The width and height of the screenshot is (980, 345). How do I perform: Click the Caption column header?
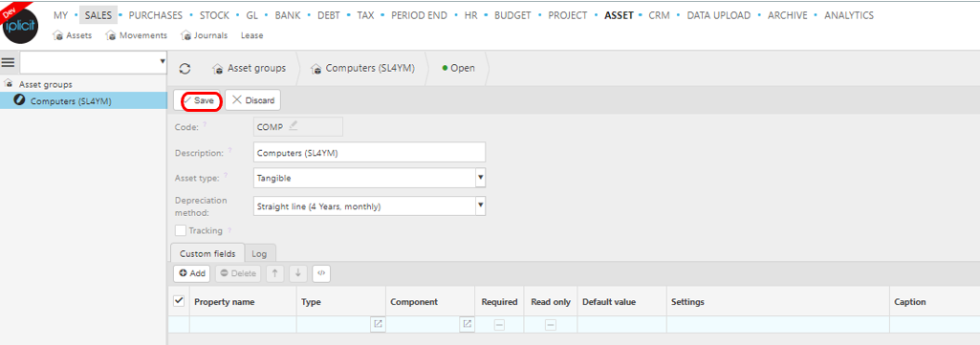point(935,301)
